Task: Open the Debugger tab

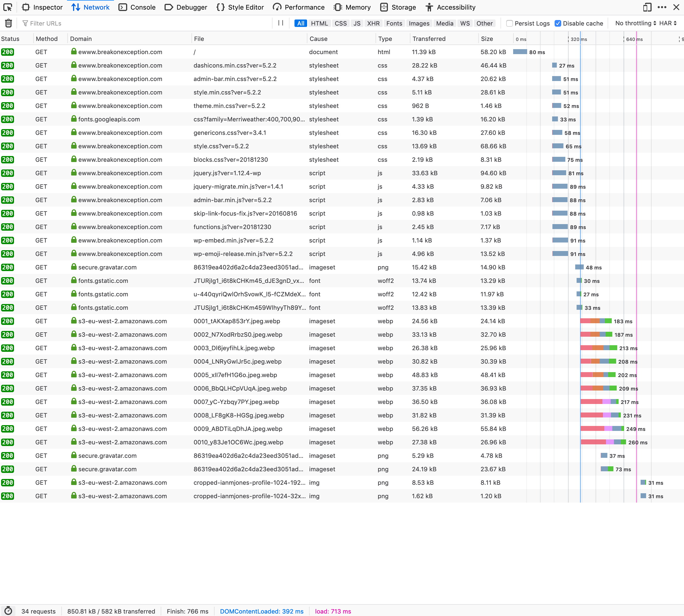Action: [186, 7]
